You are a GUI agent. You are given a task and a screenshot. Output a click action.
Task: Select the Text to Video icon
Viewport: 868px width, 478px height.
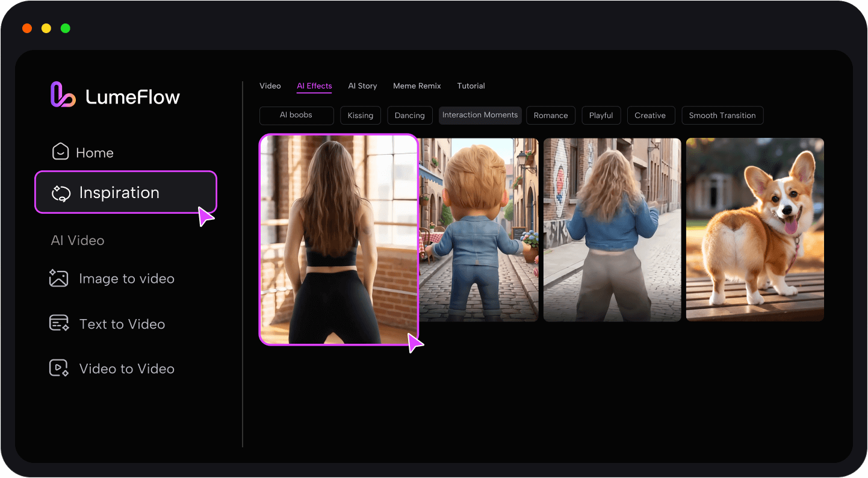point(59,323)
